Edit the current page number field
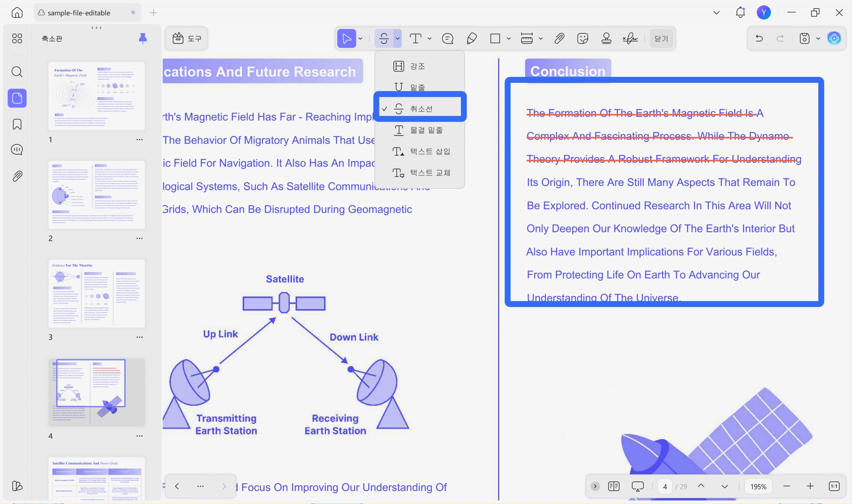The image size is (852, 504). [665, 486]
